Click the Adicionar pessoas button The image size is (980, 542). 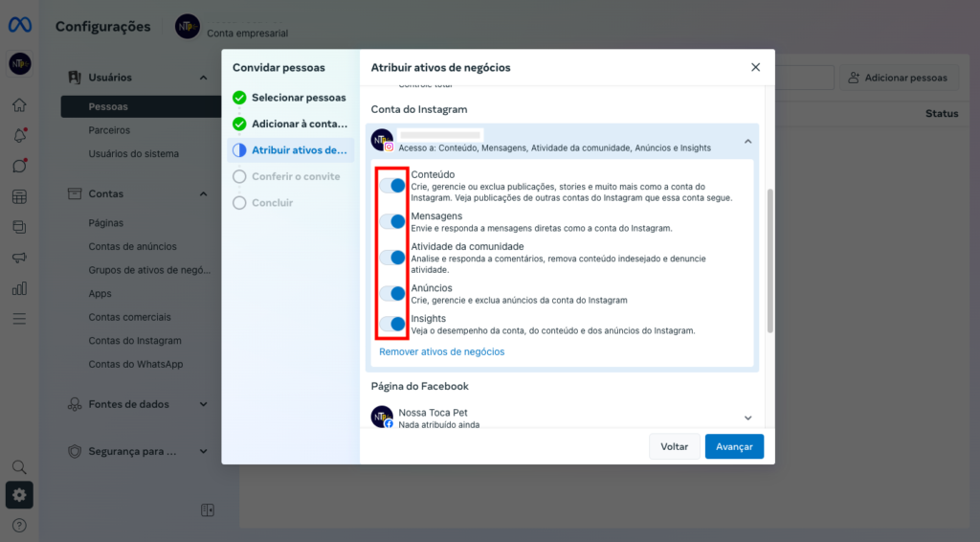(899, 78)
